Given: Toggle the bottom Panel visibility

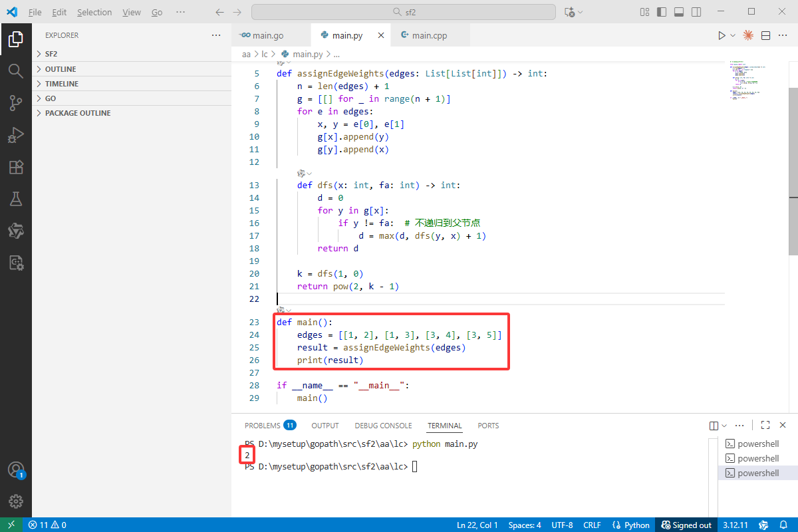Looking at the screenshot, I should pos(679,12).
